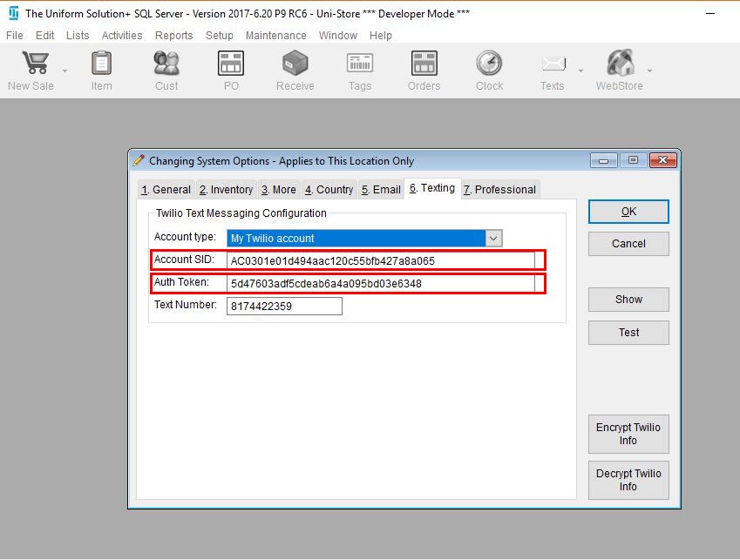740x560 pixels.
Task: Select the 6. Texting tab
Action: click(x=432, y=188)
